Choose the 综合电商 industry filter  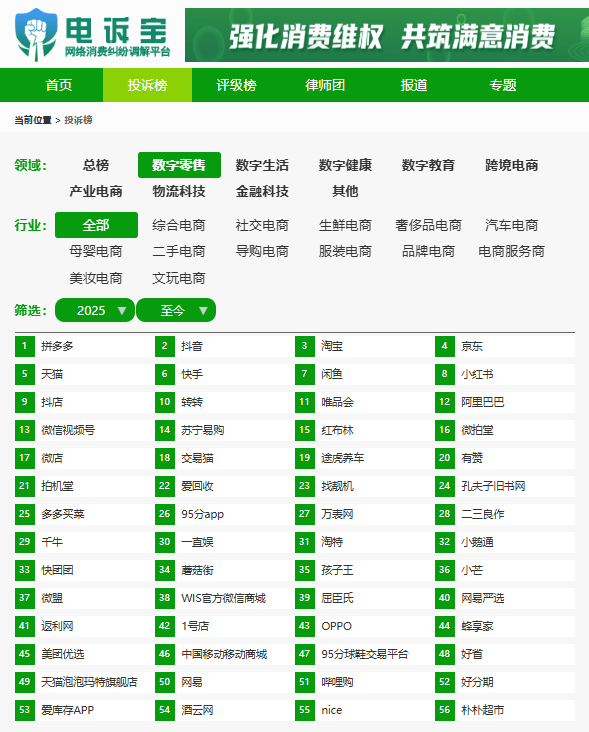179,225
